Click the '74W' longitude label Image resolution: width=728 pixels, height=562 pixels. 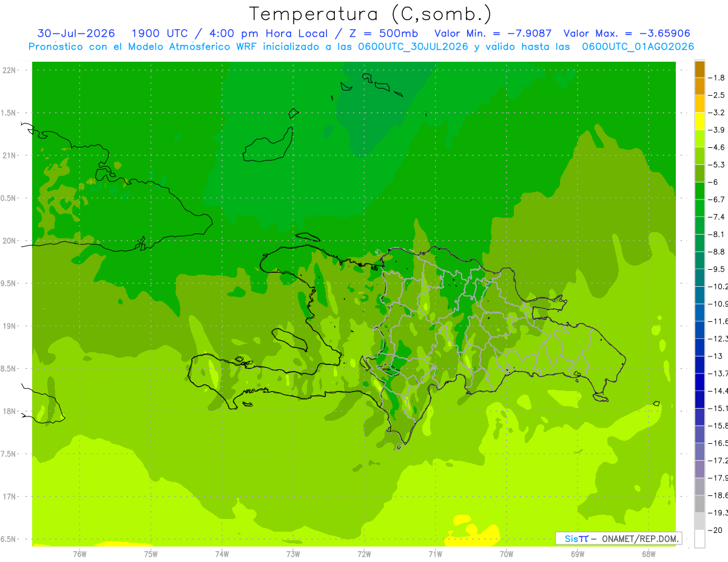pos(222,554)
